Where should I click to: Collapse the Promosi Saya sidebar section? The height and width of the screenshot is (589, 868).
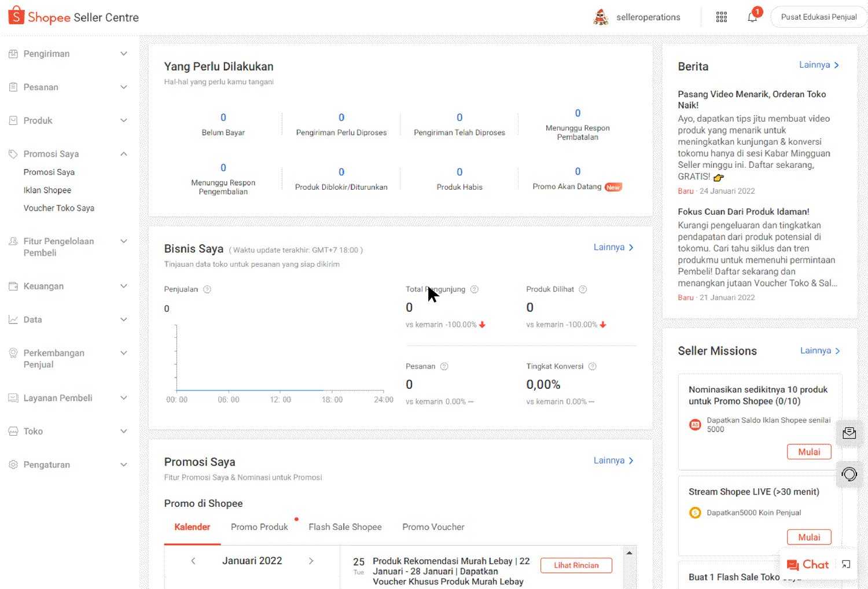[x=123, y=154]
